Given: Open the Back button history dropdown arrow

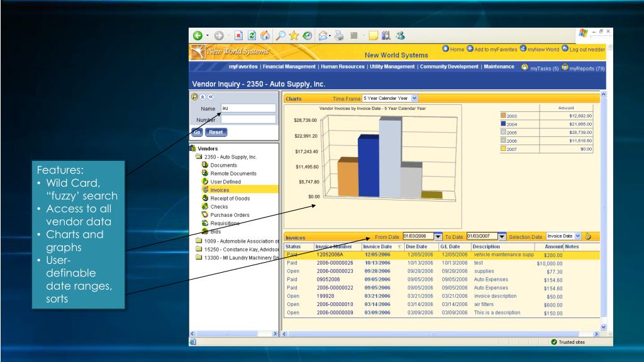Looking at the screenshot, I should 208,36.
